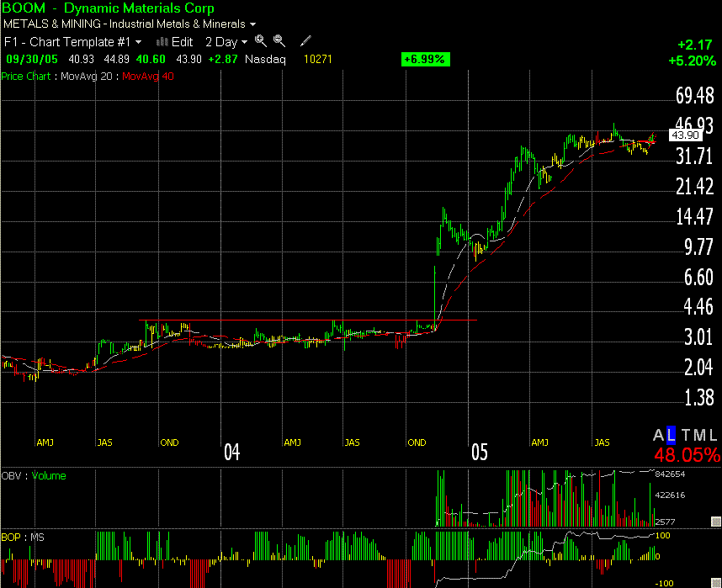Toggle the T option next to M
This screenshot has height=588, width=722.
click(685, 435)
